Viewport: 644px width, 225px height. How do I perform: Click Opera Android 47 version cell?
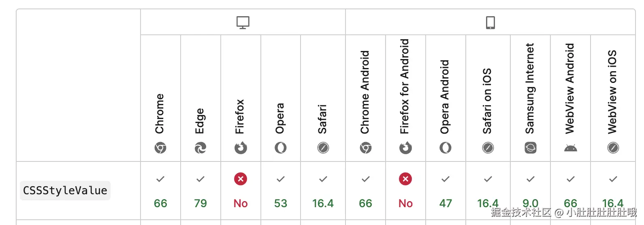[x=446, y=203]
